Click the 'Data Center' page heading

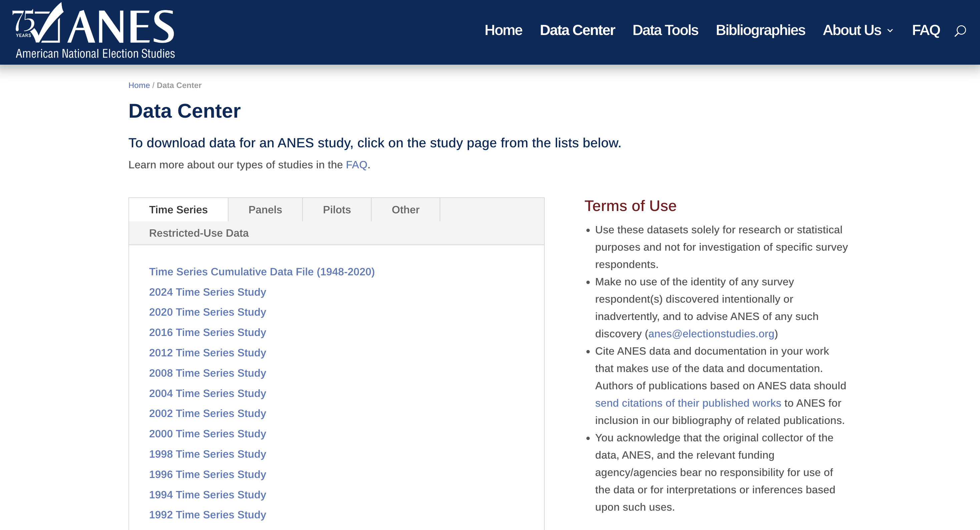point(184,111)
